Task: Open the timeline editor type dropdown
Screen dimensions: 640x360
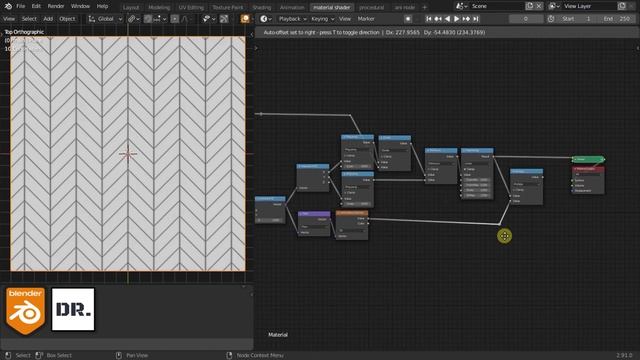Action: 266,19
